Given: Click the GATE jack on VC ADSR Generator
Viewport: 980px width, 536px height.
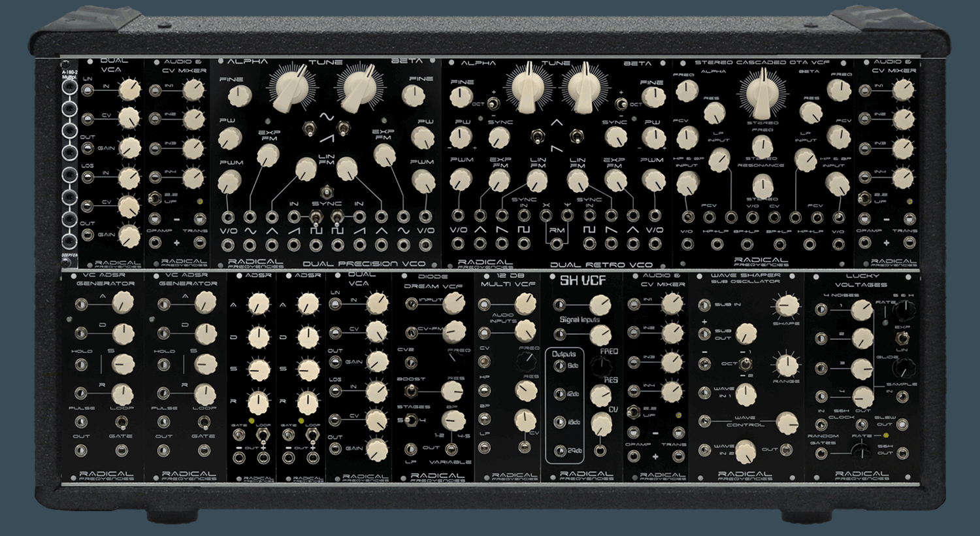Looking at the screenshot, I should pos(122,450).
